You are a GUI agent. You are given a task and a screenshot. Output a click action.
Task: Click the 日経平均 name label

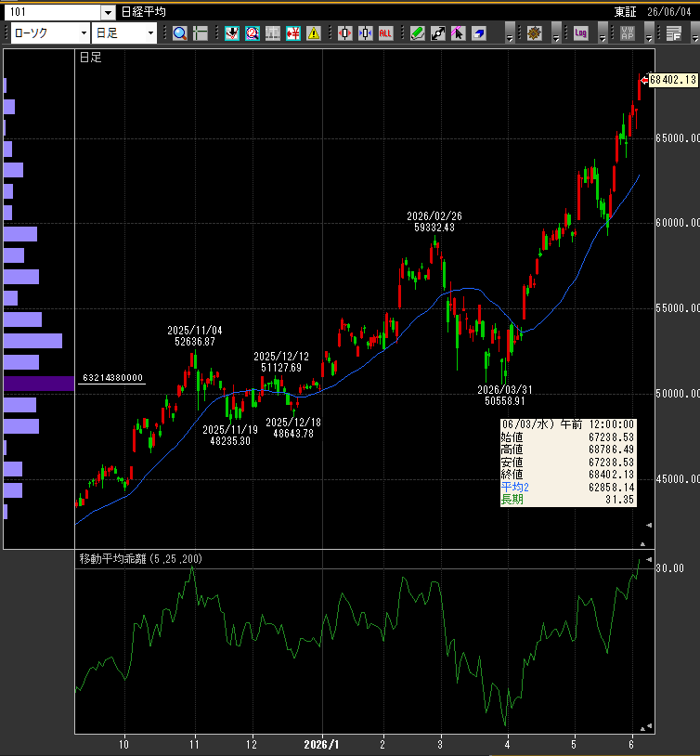click(x=143, y=11)
